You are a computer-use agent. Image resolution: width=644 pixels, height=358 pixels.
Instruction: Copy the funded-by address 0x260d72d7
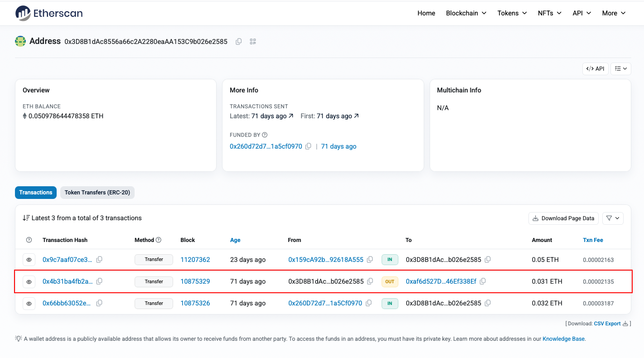308,146
